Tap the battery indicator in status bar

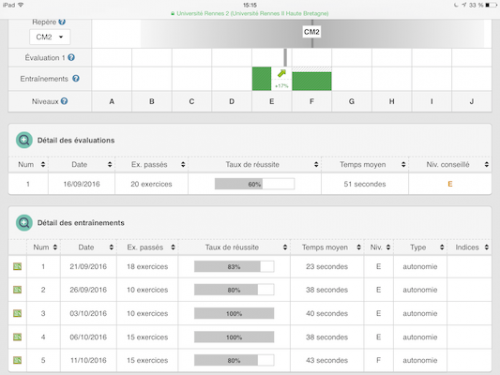tap(492, 5)
